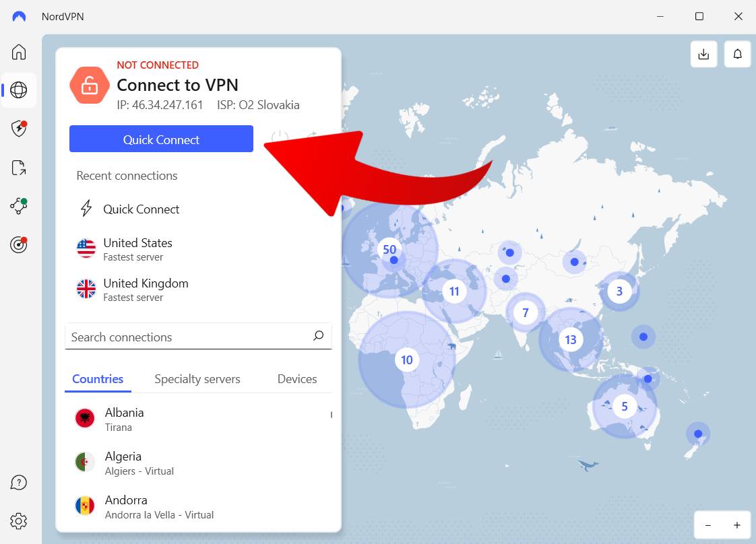The width and height of the screenshot is (756, 544).
Task: Click the Recent connections heading
Action: (127, 176)
